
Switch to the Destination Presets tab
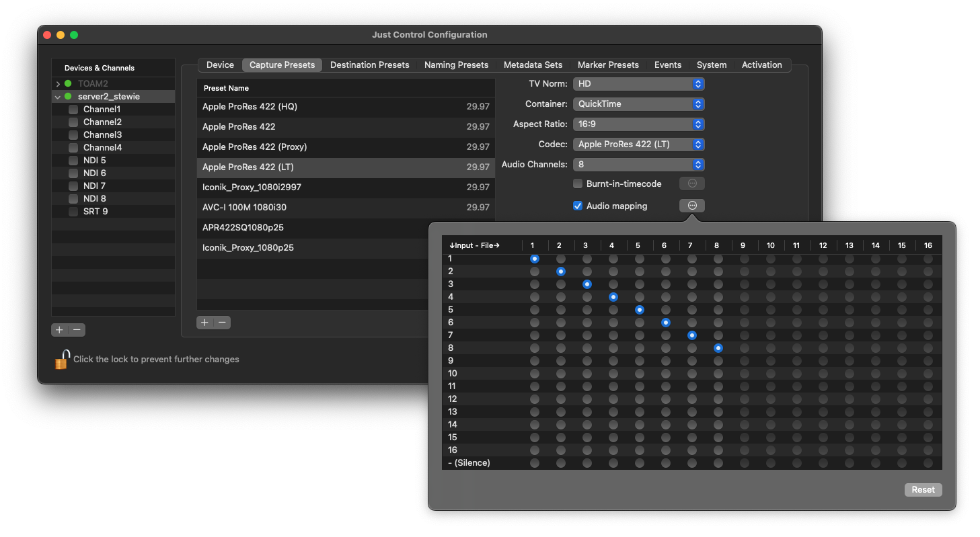pyautogui.click(x=370, y=65)
